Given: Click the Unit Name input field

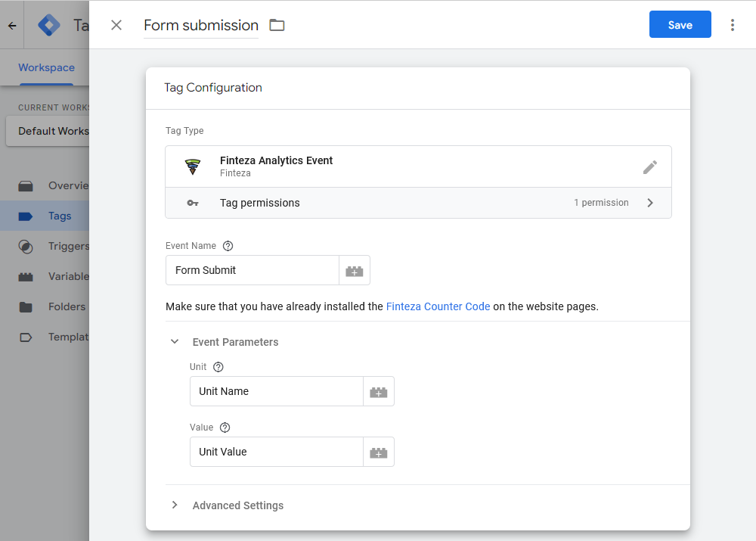Looking at the screenshot, I should 276,391.
